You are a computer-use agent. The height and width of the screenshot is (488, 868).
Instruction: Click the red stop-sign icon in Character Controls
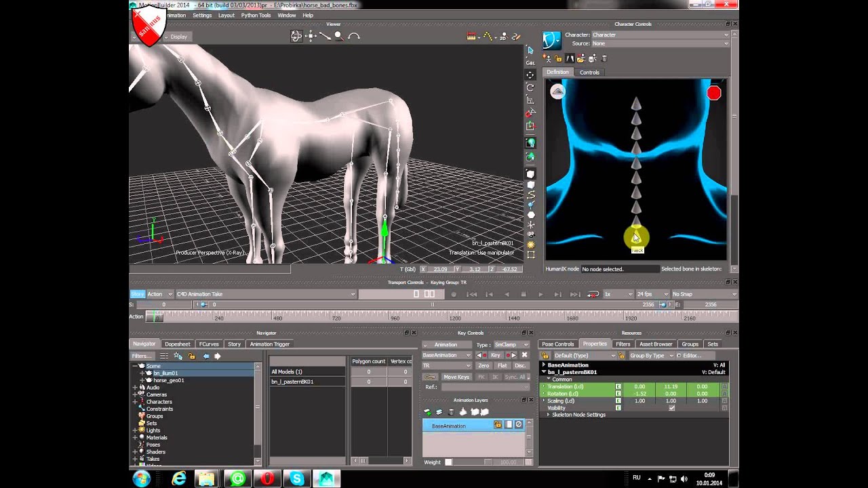pos(713,94)
